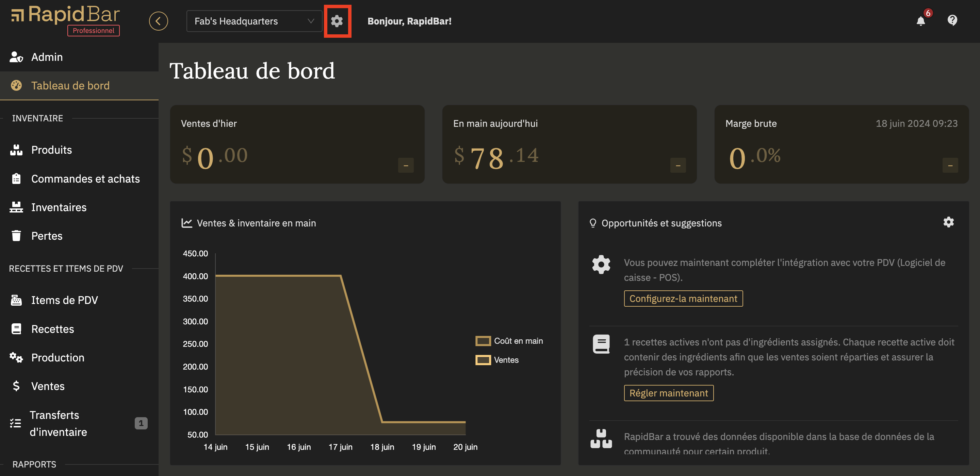Click the chart line icon beside Ventes & inventaire
This screenshot has height=476, width=980.
[x=186, y=223]
